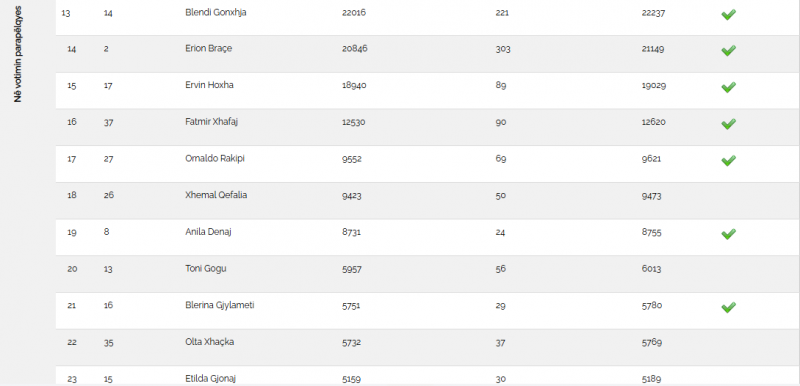Select the name Toni Gogu
The image size is (800, 386).
click(x=206, y=269)
